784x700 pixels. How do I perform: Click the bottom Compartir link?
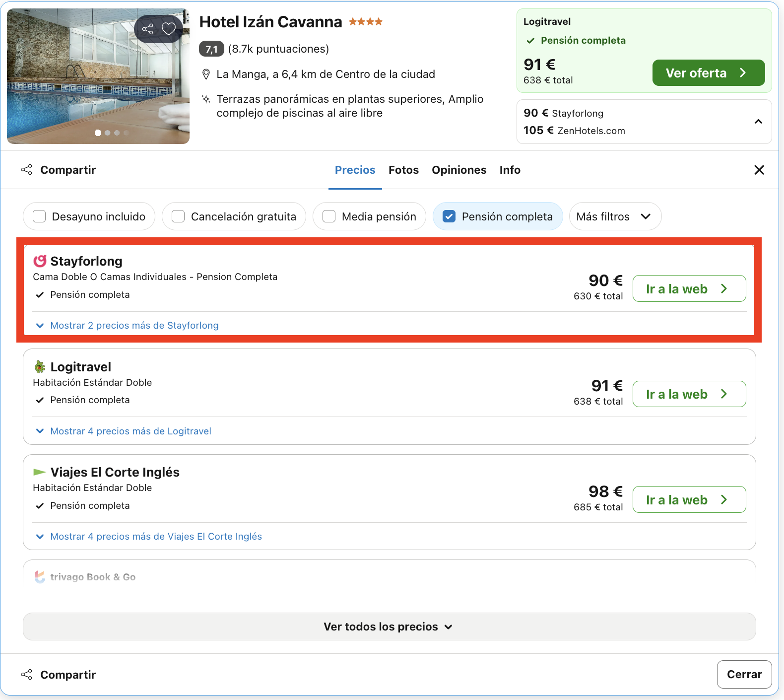(59, 675)
